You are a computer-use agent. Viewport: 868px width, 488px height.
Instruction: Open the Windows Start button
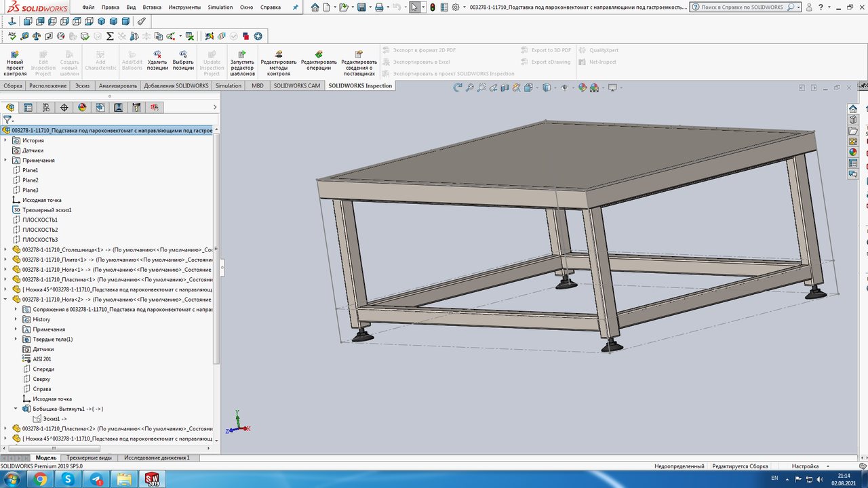pyautogui.click(x=13, y=479)
